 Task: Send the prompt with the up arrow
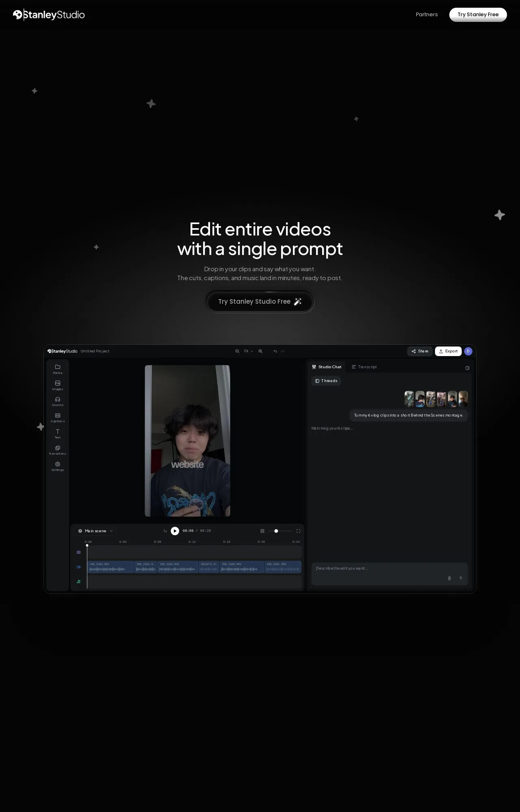click(x=461, y=578)
